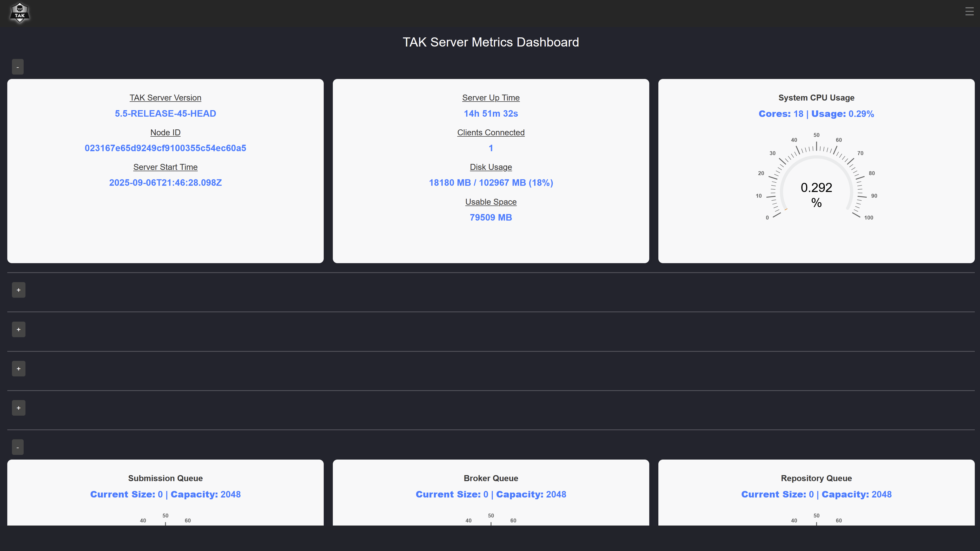This screenshot has height=551, width=980.
Task: Click the Clients Connected label
Action: pos(490,132)
